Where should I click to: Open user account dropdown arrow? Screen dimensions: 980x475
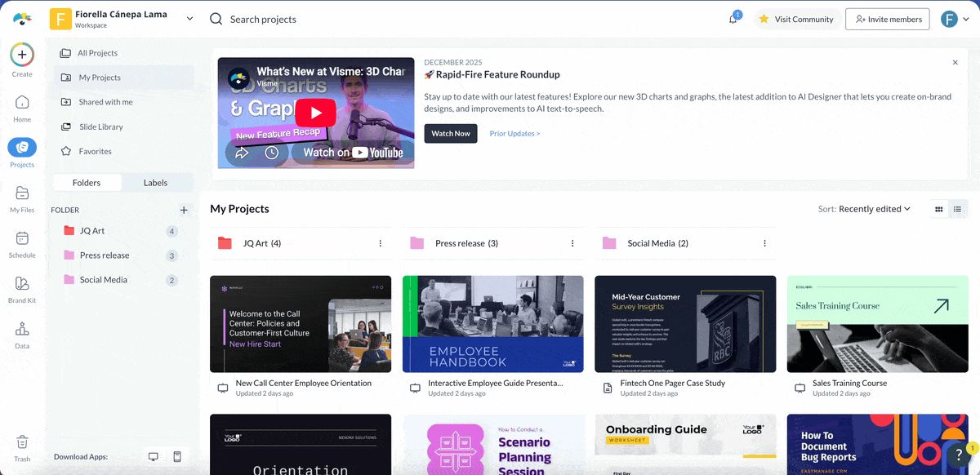point(968,19)
